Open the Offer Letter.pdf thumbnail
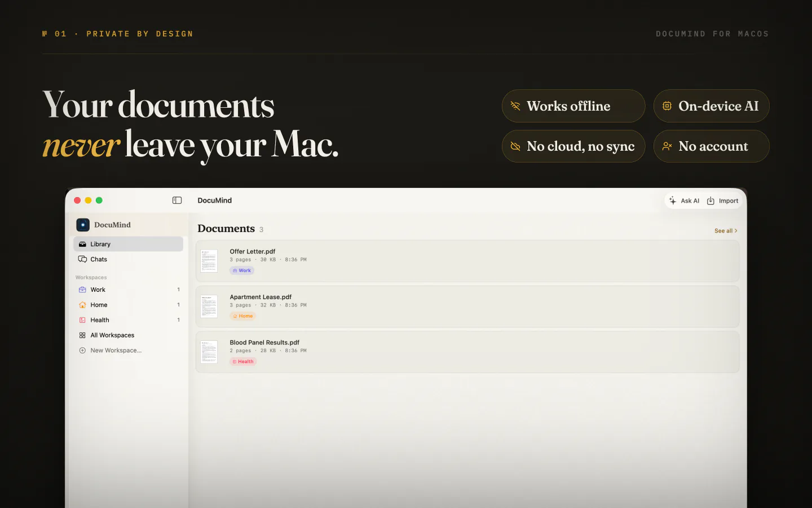This screenshot has width=812, height=508. coord(209,261)
